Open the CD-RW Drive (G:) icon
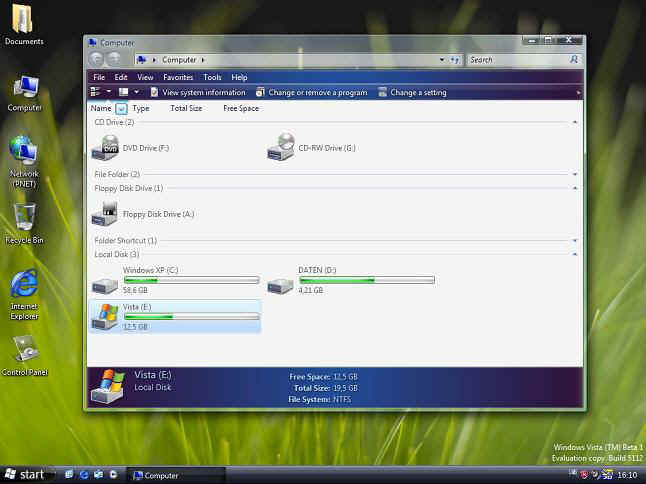This screenshot has height=484, width=646. pos(280,148)
